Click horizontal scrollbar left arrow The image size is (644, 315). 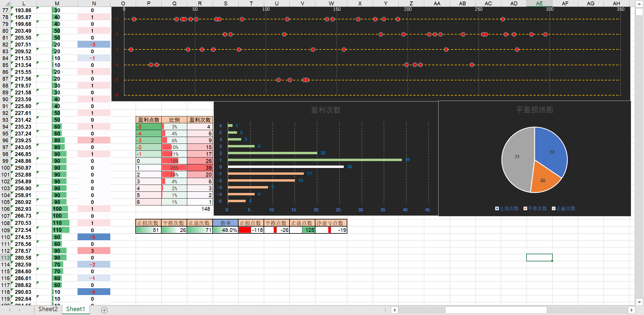(x=394, y=310)
